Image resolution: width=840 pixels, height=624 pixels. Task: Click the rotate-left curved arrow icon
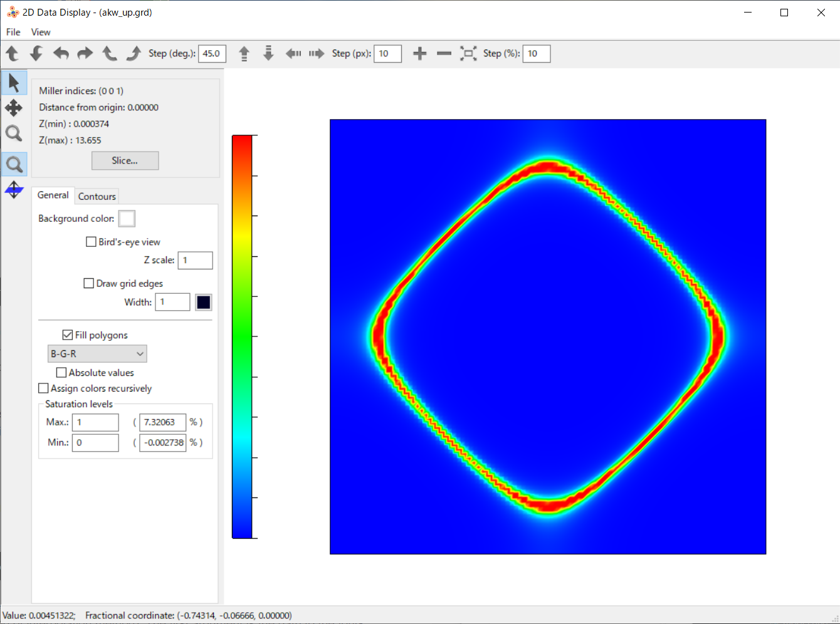(x=61, y=53)
